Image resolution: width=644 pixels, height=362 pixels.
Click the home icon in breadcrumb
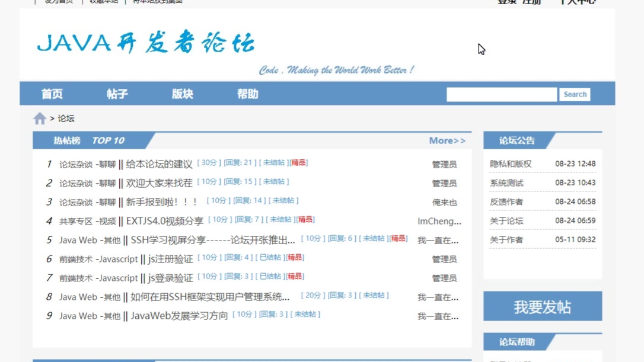click(x=40, y=118)
